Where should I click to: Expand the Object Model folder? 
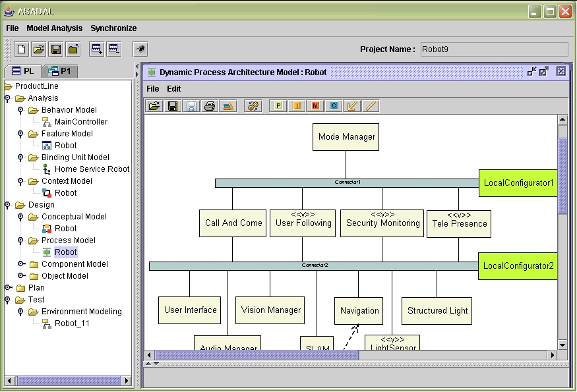(21, 276)
